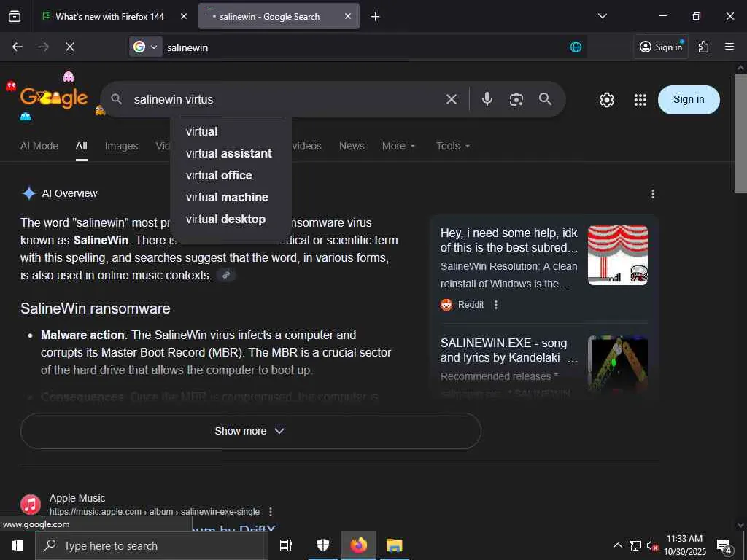The width and height of the screenshot is (747, 560).
Task: Open the Windows Start menu
Action: click(x=18, y=545)
